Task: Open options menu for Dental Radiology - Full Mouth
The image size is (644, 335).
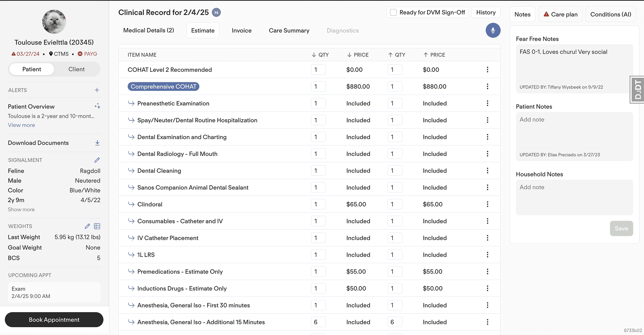Action: 488,154
